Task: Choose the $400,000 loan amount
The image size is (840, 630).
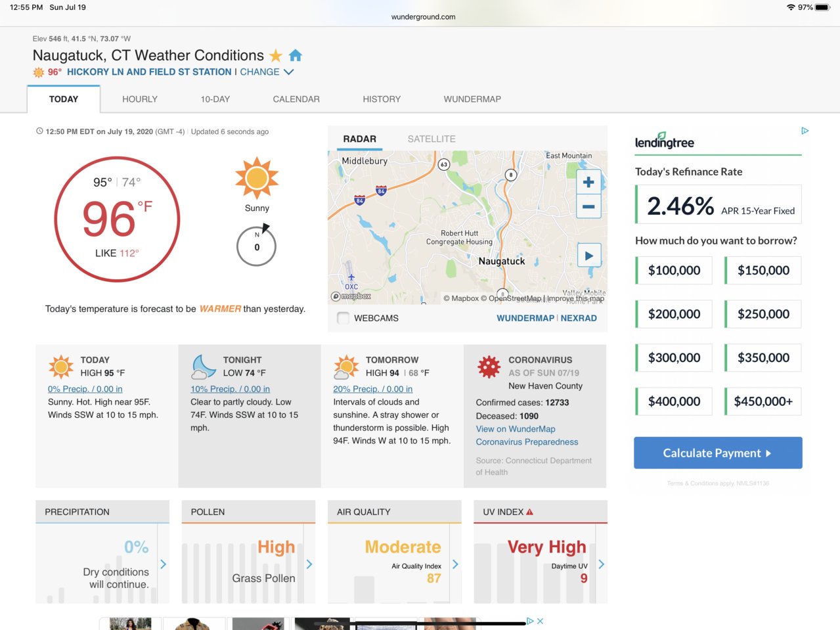Action: click(x=674, y=401)
